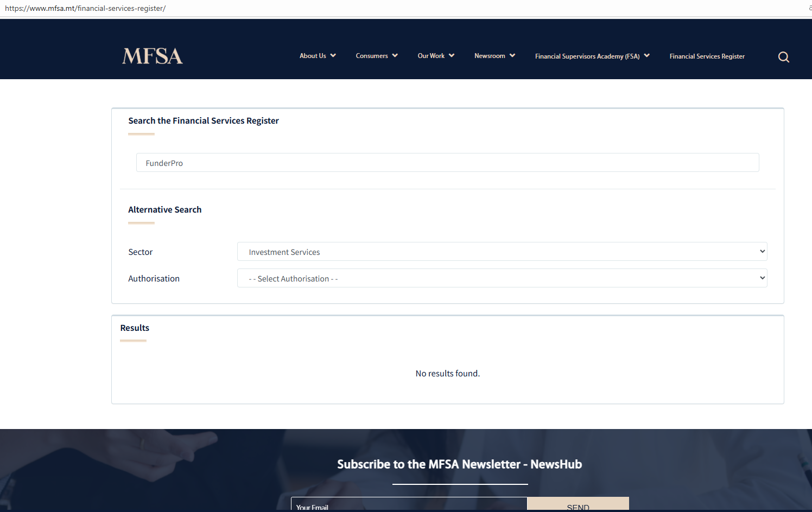Select the 'No results found.' text
Screen dimensions: 812x512
(448, 373)
